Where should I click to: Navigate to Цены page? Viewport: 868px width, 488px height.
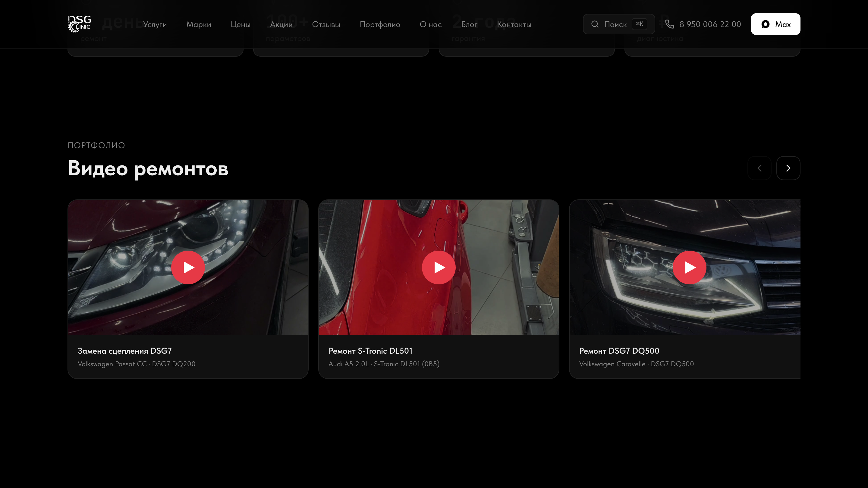tap(240, 24)
